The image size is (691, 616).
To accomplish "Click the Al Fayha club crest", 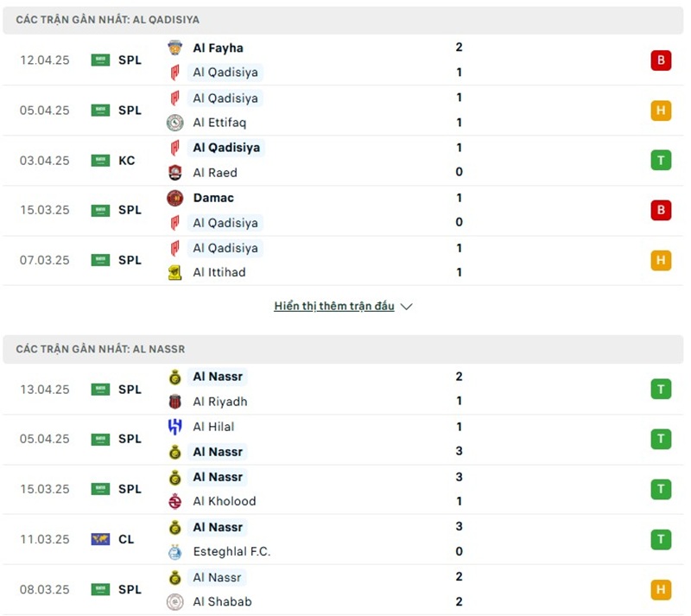I will pos(177,48).
